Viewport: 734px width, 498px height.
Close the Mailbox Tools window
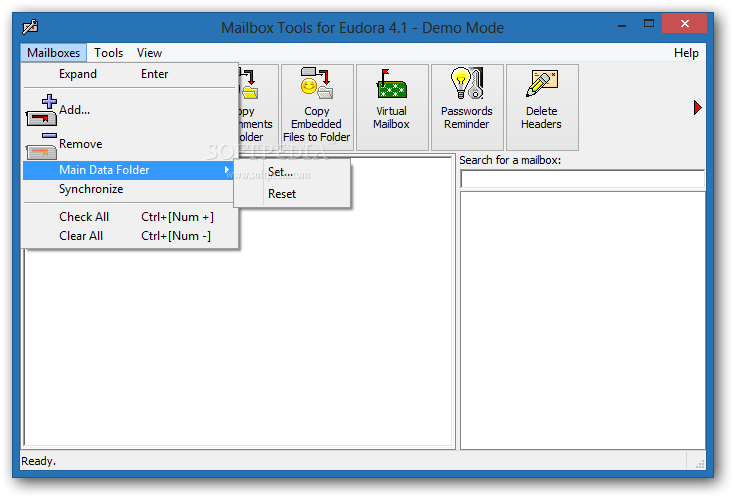(684, 23)
